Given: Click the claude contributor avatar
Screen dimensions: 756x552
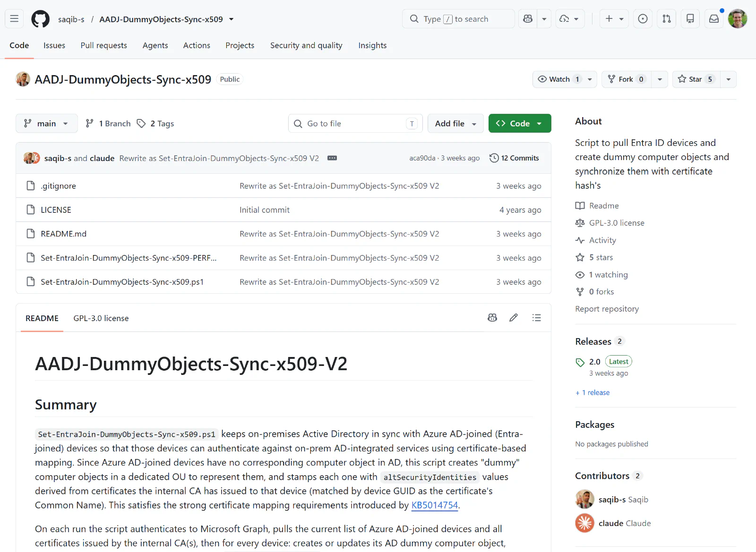Looking at the screenshot, I should pos(584,523).
